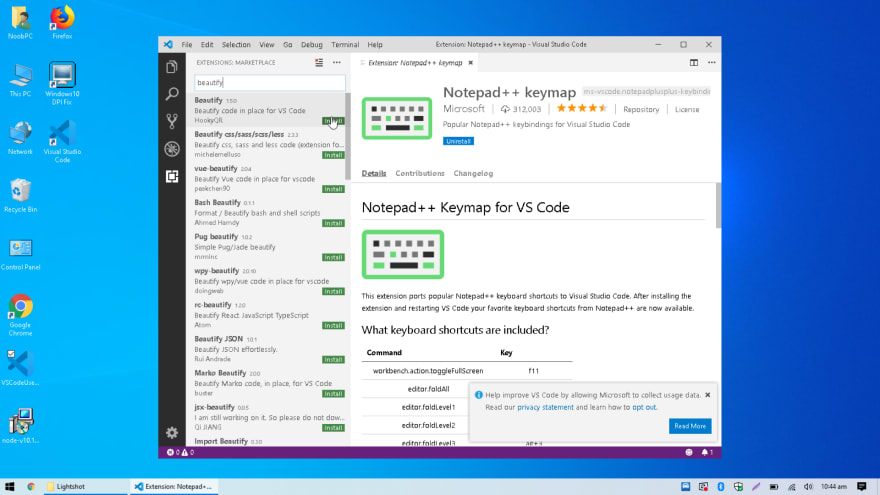
Task: Open editor more actions ellipsis
Action: tap(712, 62)
